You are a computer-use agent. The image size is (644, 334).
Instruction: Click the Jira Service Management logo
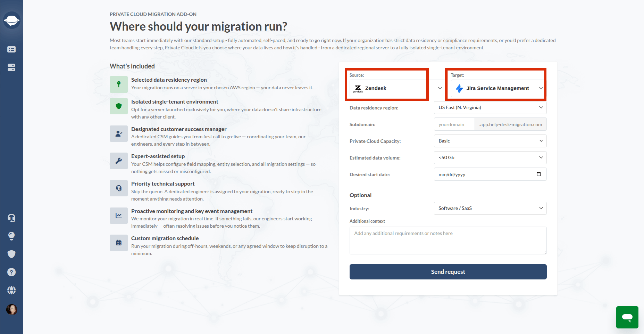coord(459,88)
